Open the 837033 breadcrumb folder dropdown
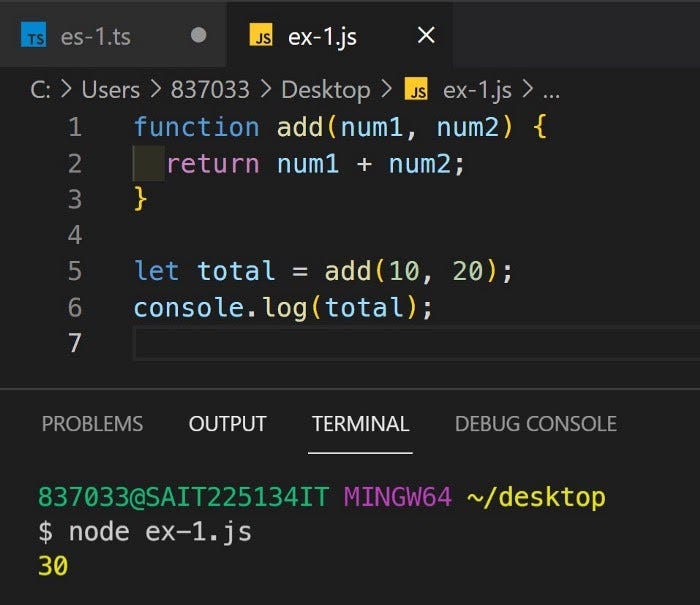Screen dimensions: 700x605 pyautogui.click(x=210, y=90)
